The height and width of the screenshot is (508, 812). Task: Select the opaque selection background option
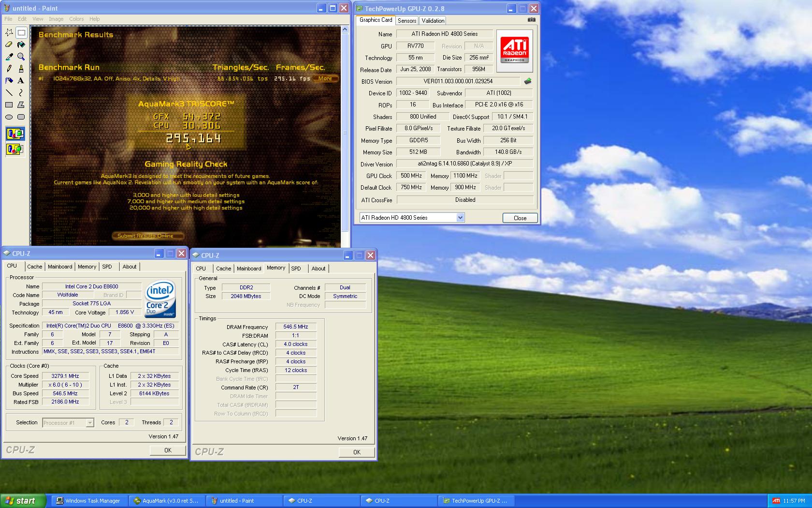tap(15, 134)
